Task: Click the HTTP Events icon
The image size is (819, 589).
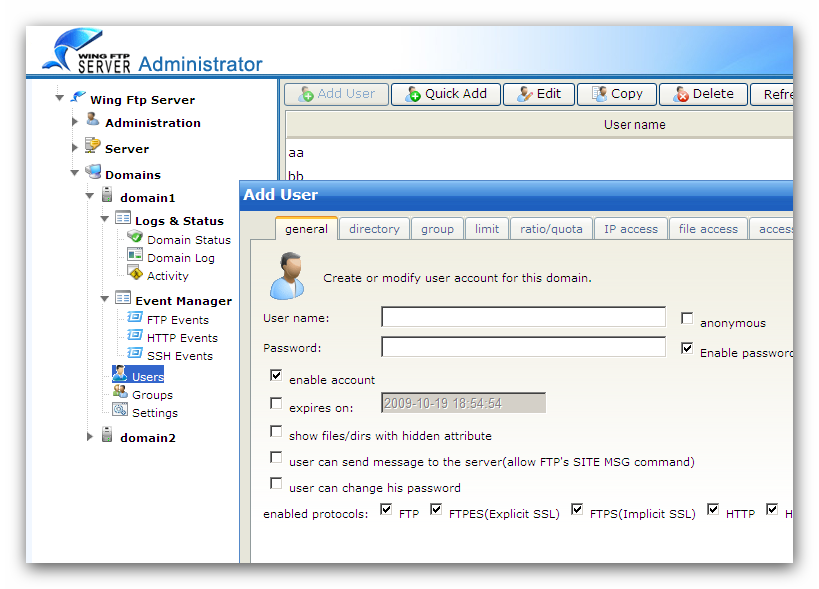Action: (135, 335)
